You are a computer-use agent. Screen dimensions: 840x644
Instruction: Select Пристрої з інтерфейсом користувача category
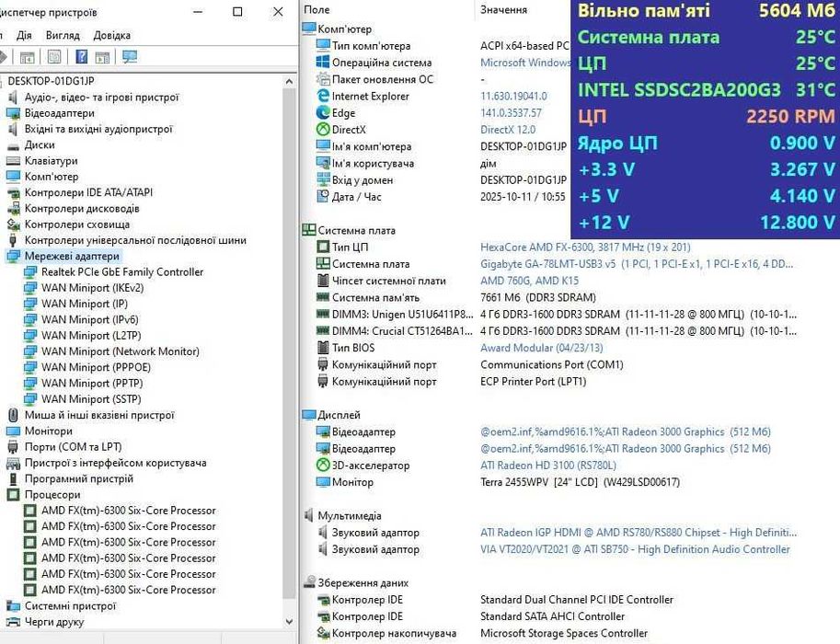coord(115,463)
